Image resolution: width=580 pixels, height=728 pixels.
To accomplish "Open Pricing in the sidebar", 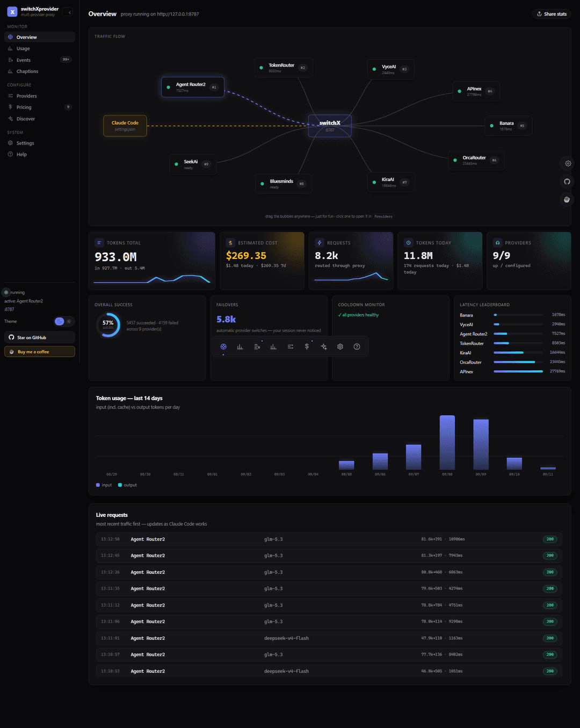I will (40, 107).
